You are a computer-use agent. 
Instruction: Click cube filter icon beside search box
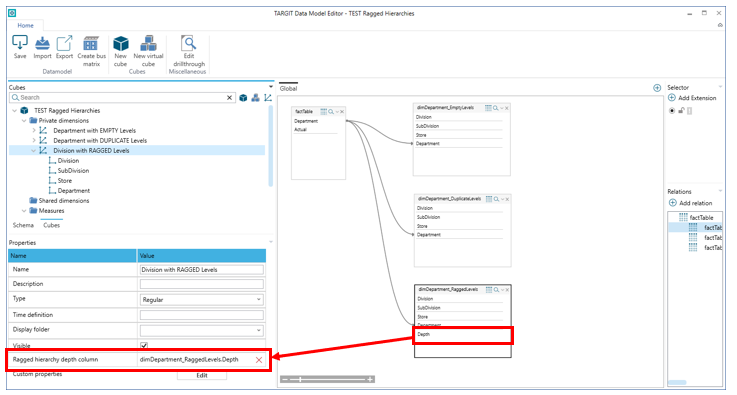tap(243, 98)
